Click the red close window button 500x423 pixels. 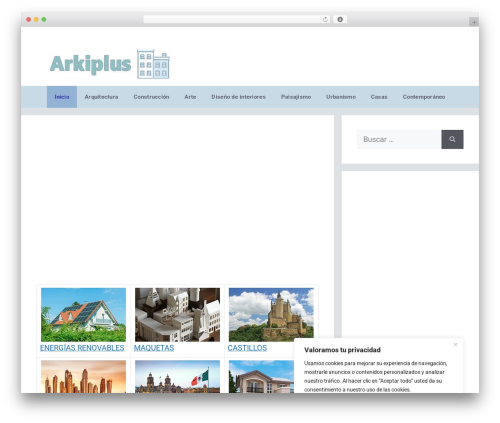(x=29, y=19)
